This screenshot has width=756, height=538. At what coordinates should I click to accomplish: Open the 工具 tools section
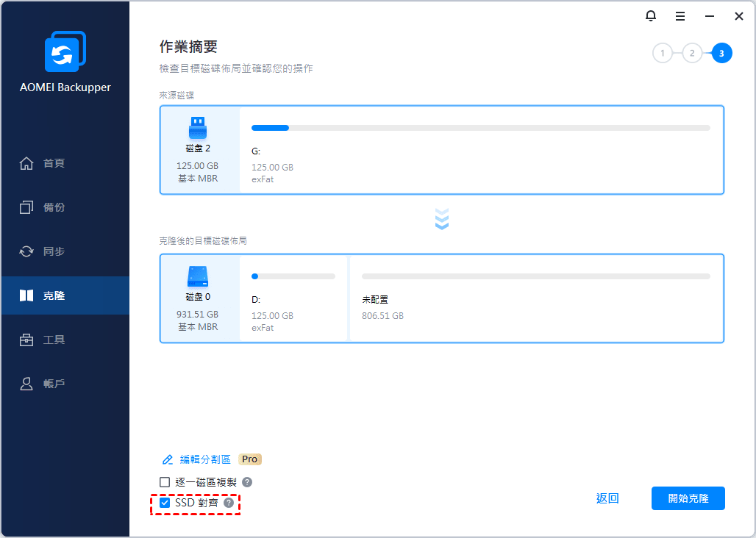[x=65, y=340]
